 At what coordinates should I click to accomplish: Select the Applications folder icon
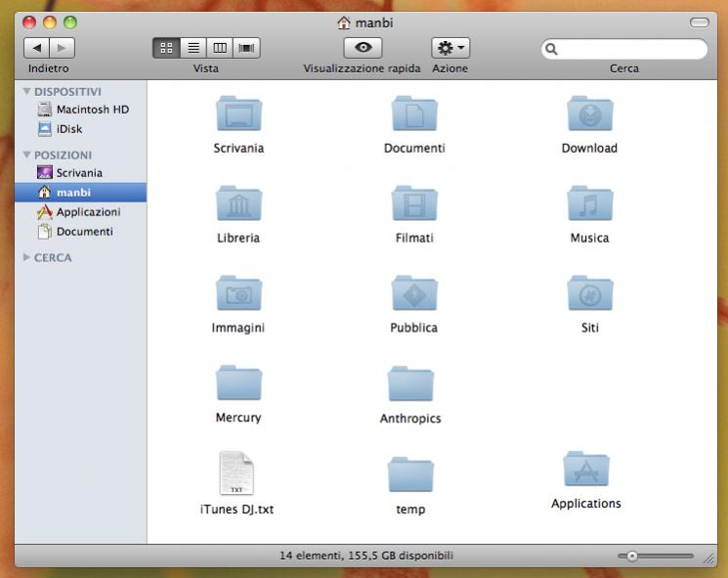click(x=586, y=468)
